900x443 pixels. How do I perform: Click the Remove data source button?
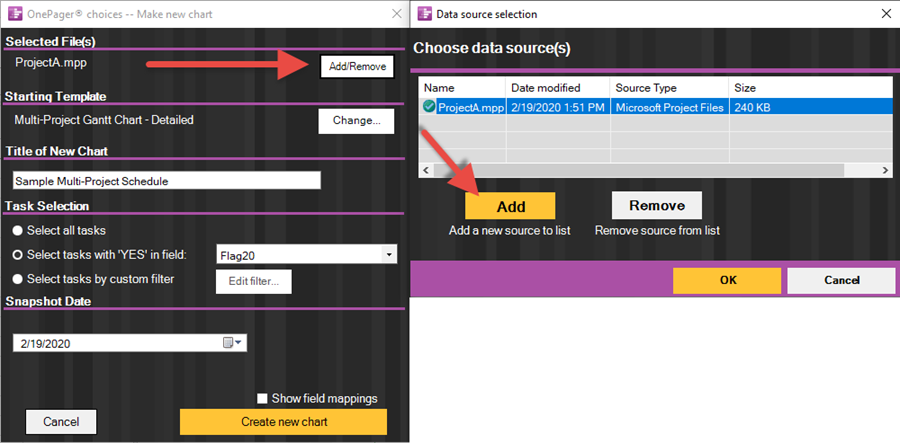point(657,205)
